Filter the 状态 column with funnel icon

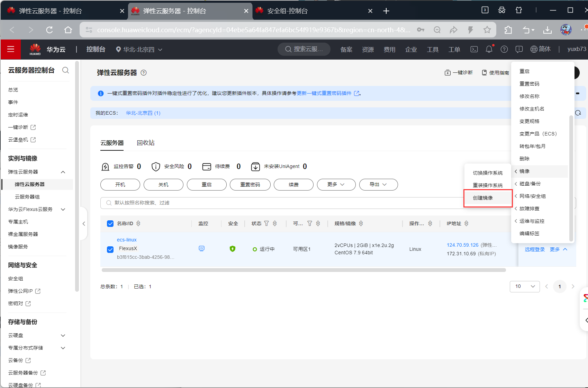[x=266, y=223]
